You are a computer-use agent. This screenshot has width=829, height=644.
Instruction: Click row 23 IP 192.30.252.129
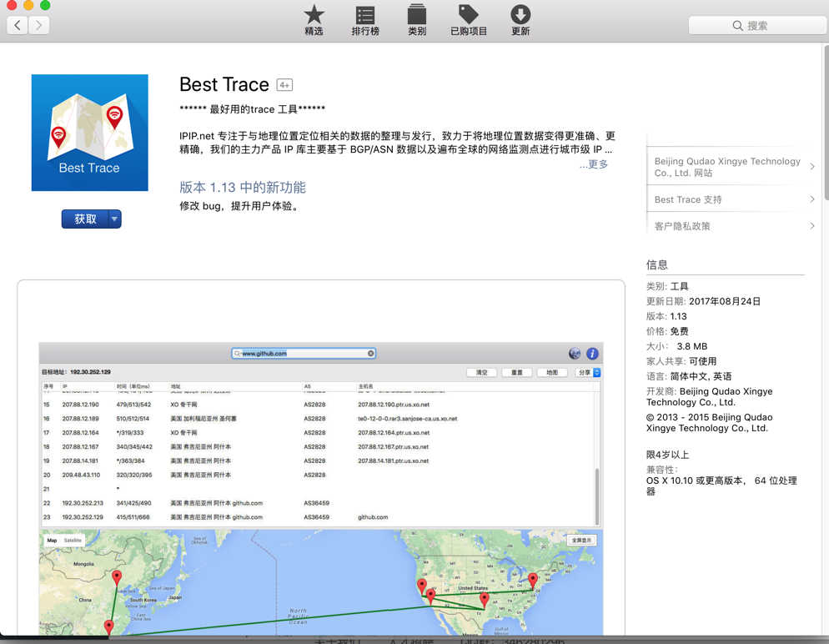pos(83,517)
